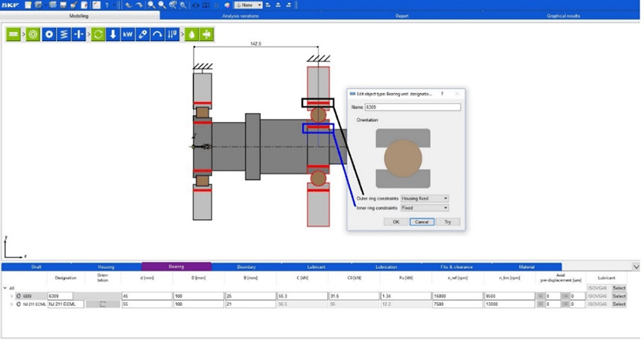Click the Name field containing 6309
This screenshot has width=644, height=340.
tap(412, 107)
